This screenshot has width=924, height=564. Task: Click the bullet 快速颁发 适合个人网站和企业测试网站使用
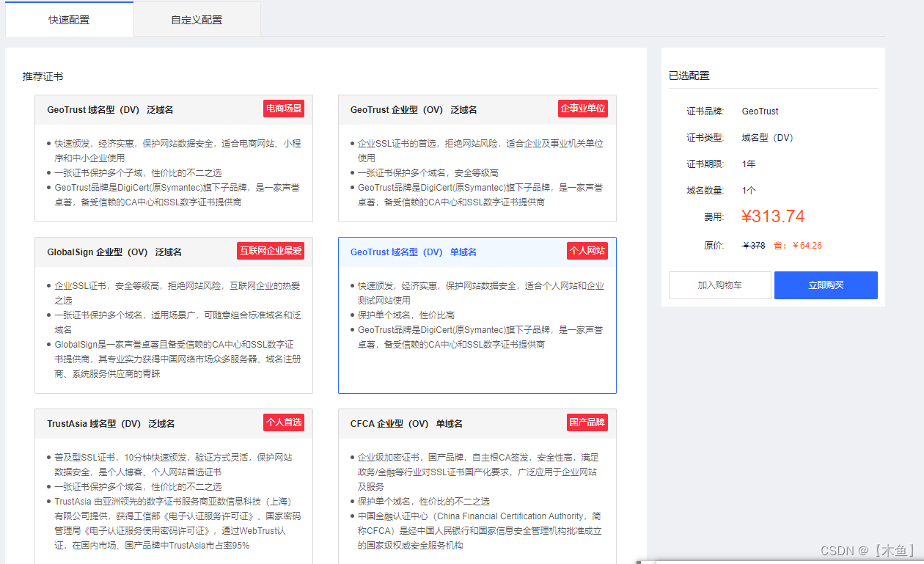(x=481, y=293)
